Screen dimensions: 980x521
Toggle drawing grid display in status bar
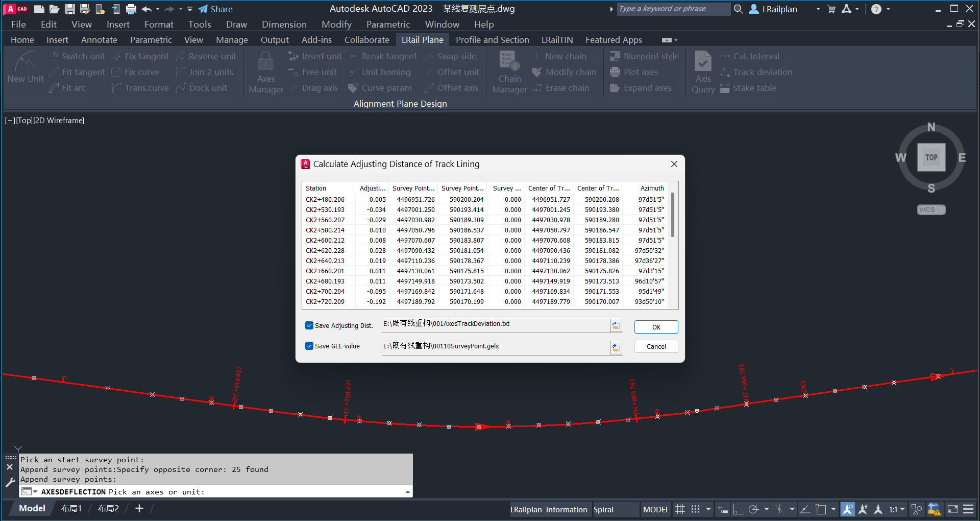click(680, 509)
